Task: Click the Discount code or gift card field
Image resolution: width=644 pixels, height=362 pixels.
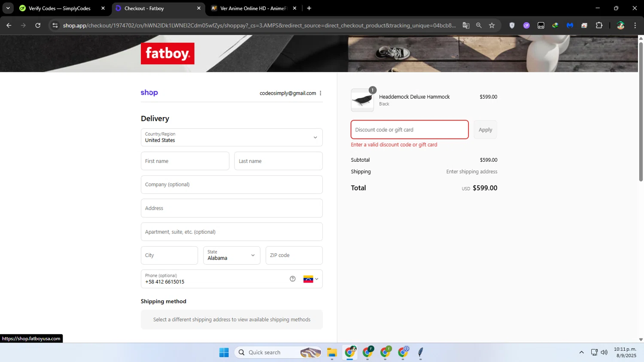Action: tap(410, 130)
